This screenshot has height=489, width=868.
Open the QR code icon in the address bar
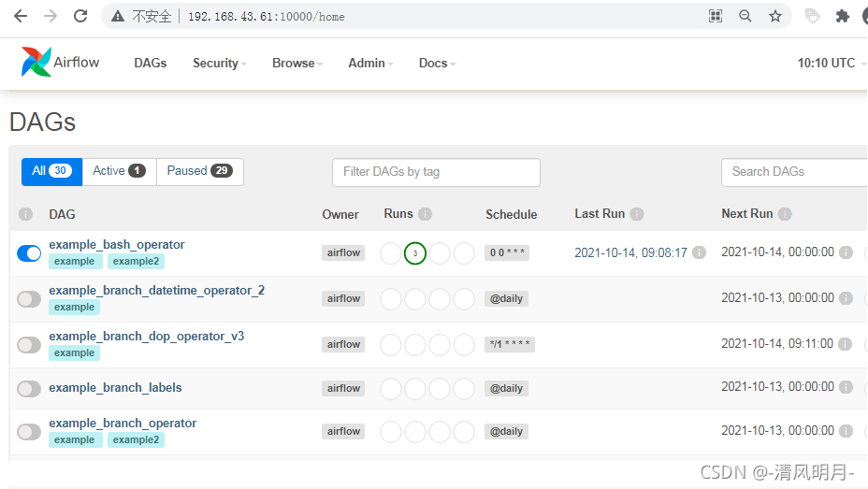716,16
